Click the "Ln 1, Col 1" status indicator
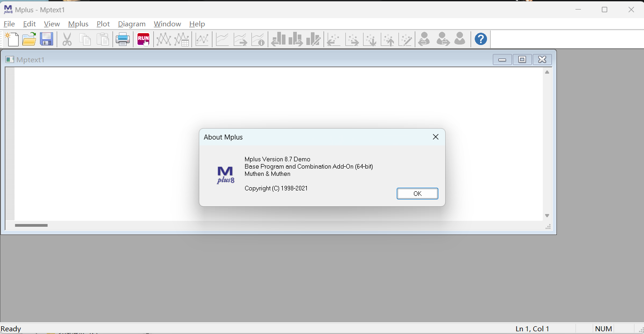Viewport: 644px width, 334px height. 532,329
